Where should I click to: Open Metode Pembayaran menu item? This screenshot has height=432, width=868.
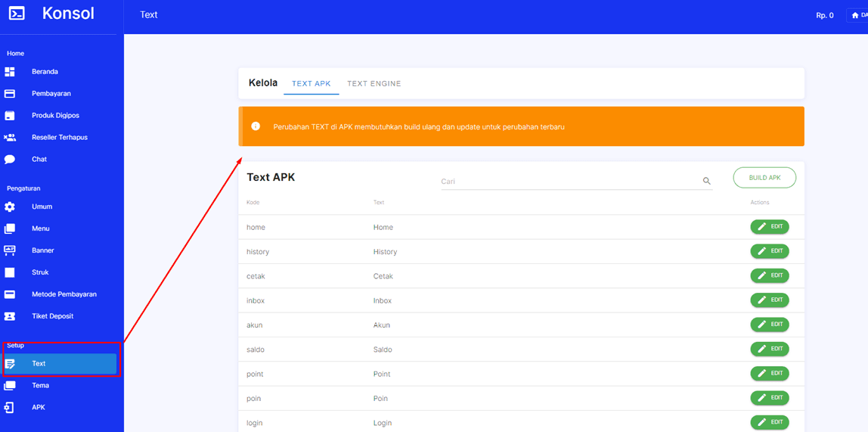click(64, 294)
